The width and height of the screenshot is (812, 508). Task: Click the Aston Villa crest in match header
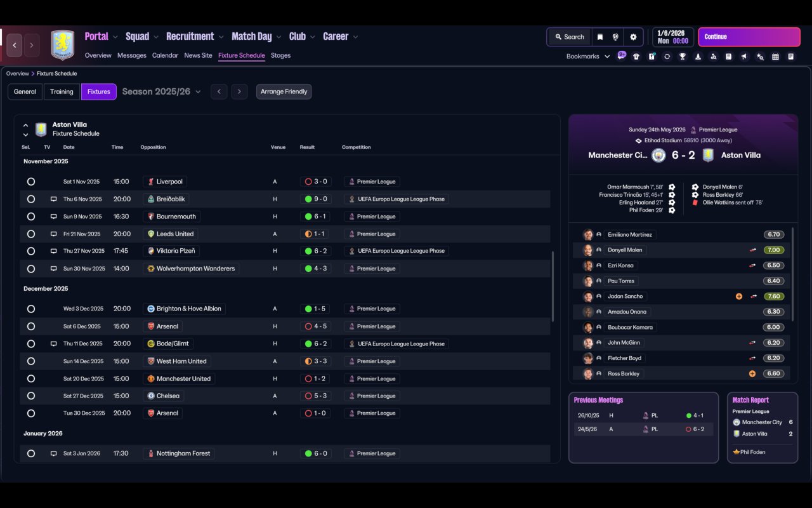[x=708, y=155]
